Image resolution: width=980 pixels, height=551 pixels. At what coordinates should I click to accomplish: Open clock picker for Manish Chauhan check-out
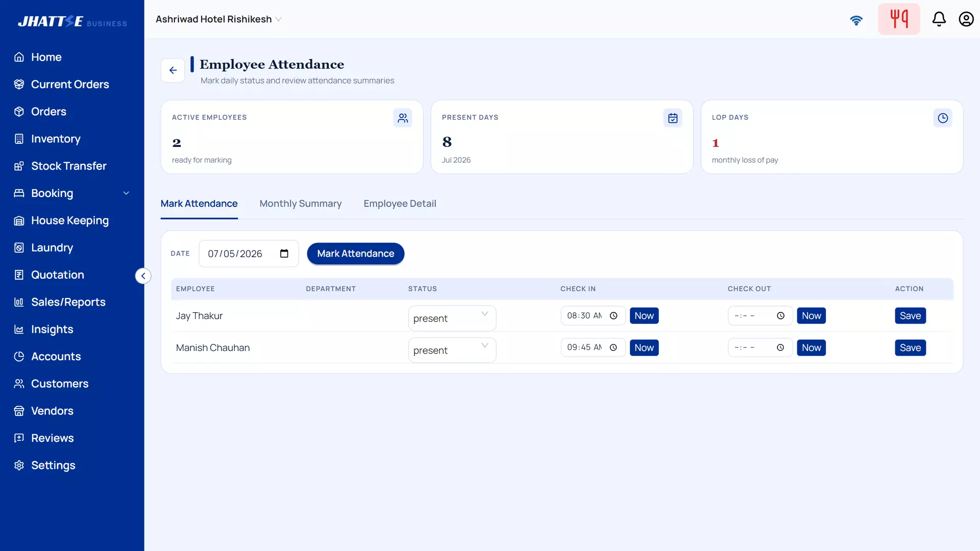pyautogui.click(x=780, y=347)
